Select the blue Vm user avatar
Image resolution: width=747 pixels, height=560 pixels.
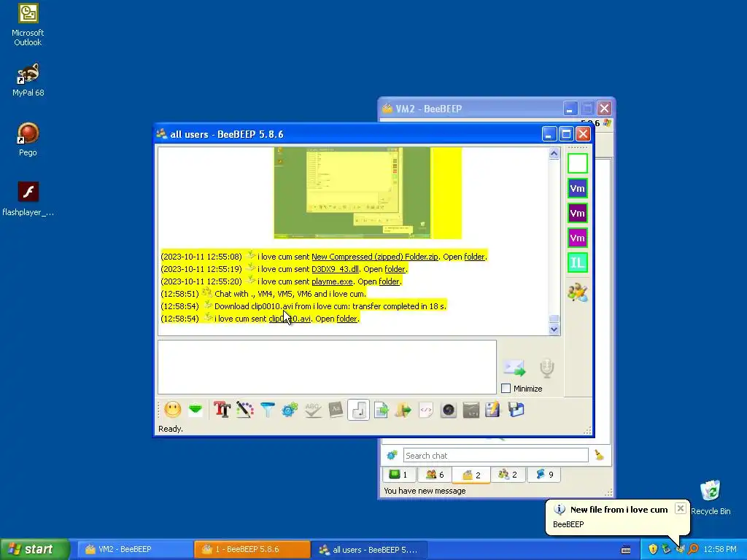coord(578,188)
